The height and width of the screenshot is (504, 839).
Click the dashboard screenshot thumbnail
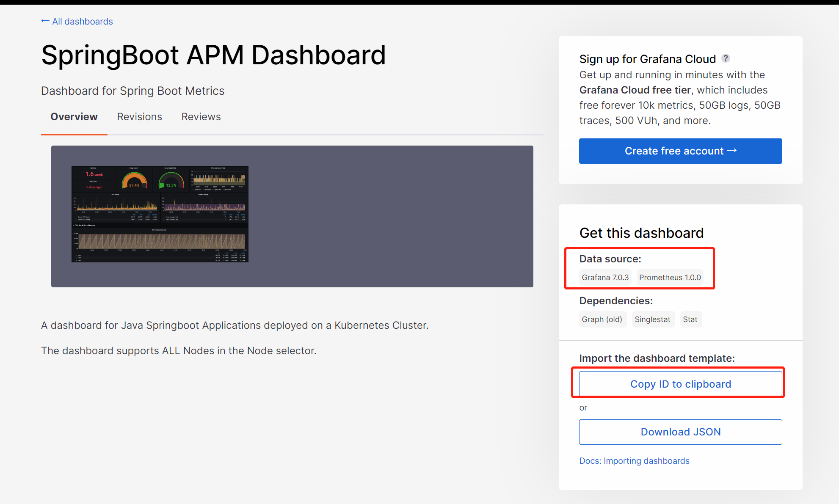tap(160, 214)
